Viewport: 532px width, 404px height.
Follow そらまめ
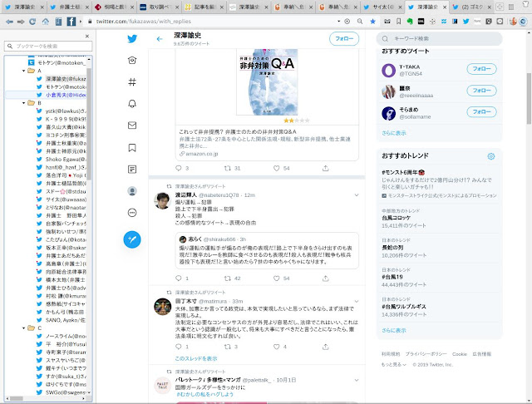(481, 112)
